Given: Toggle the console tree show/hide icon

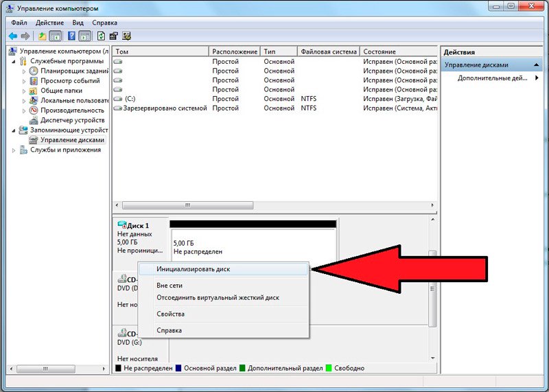Looking at the screenshot, I should point(56,36).
